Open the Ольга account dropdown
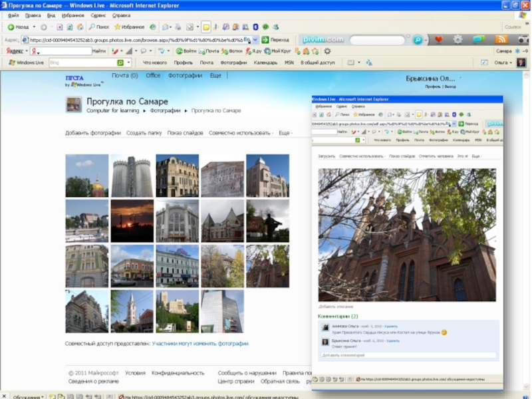This screenshot has width=532, height=399. 510,63
